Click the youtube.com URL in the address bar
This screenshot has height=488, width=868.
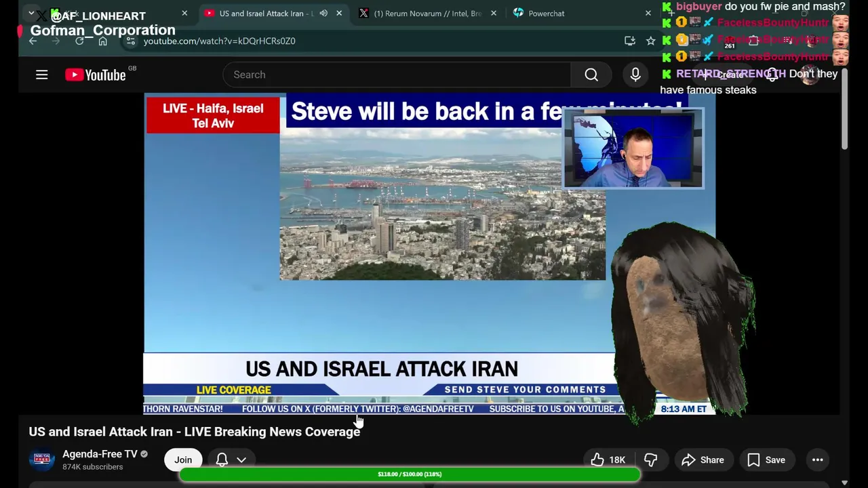coord(219,41)
